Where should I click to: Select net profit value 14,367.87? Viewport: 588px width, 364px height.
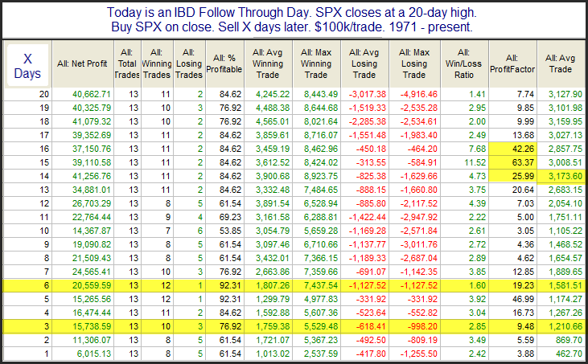tap(92, 231)
